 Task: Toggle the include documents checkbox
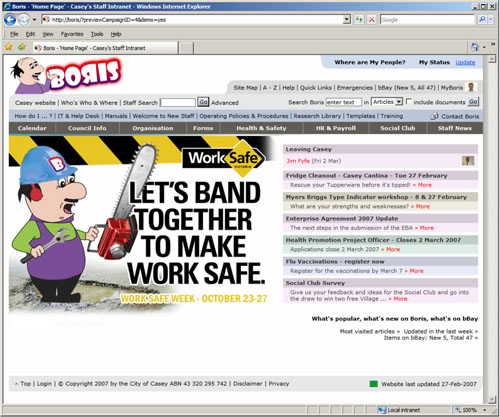pos(409,101)
